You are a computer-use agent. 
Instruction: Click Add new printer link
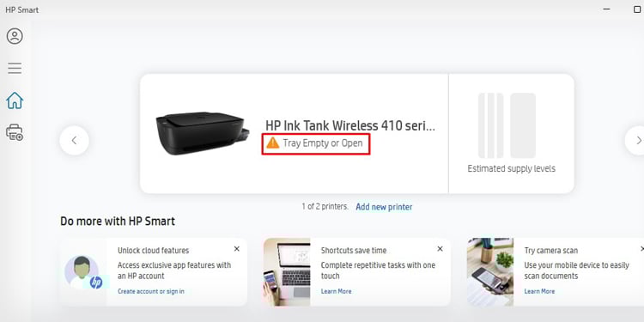[x=384, y=207]
